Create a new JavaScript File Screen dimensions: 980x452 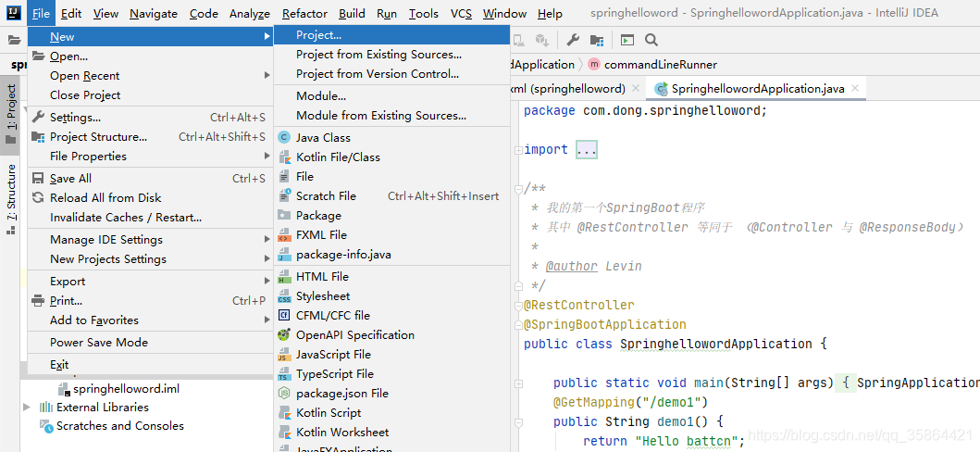click(x=391, y=354)
